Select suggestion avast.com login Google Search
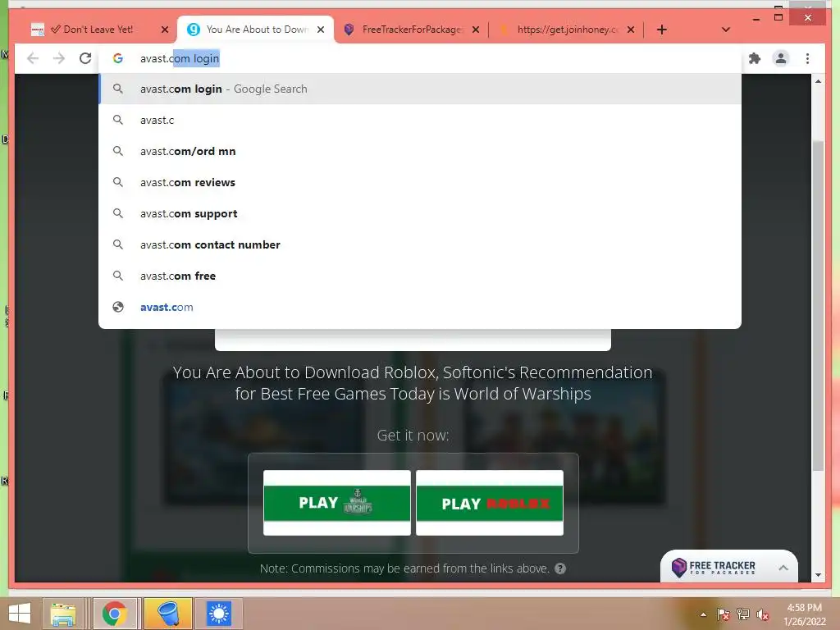Screen dimensions: 840x630 (x=420, y=89)
